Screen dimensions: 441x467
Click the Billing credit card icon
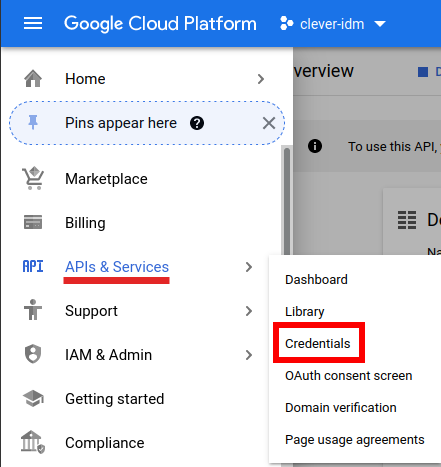tap(33, 222)
